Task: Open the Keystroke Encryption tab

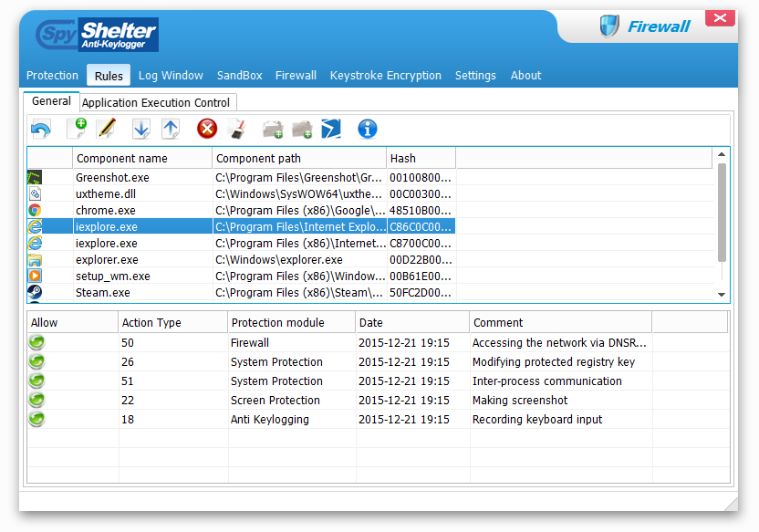Action: click(386, 76)
